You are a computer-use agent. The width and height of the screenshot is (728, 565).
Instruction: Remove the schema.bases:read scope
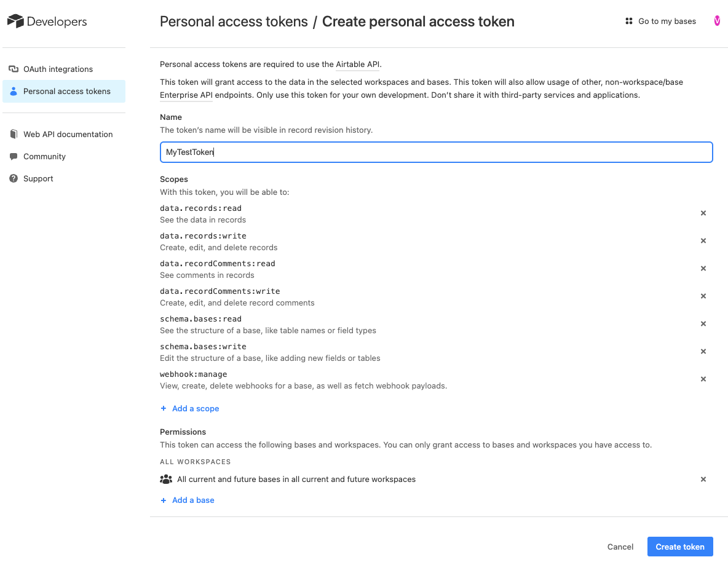pyautogui.click(x=703, y=324)
